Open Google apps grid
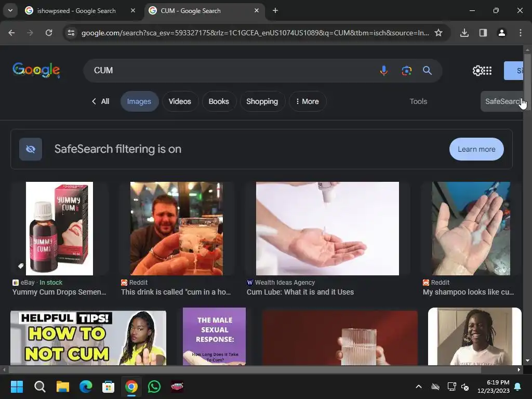The width and height of the screenshot is (532, 399). [x=487, y=71]
